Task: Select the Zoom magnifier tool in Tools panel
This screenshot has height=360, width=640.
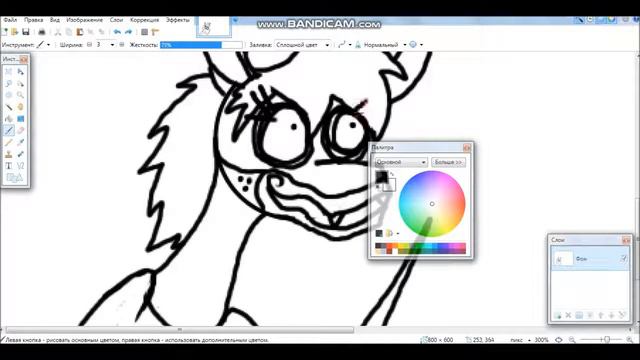Action: tap(20, 96)
